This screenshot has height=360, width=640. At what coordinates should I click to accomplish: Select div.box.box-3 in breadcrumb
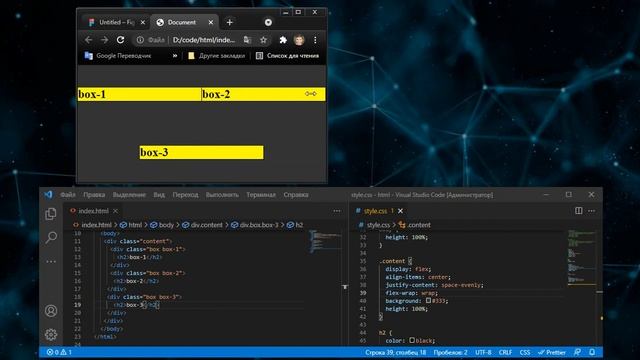pyautogui.click(x=255, y=225)
